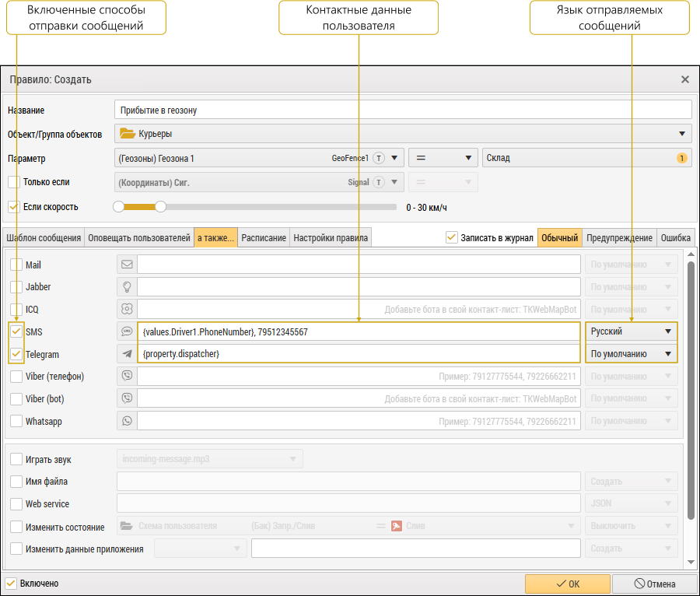Open the Курьеры object group dropdown
The width and height of the screenshot is (700, 596).
pyautogui.click(x=403, y=134)
